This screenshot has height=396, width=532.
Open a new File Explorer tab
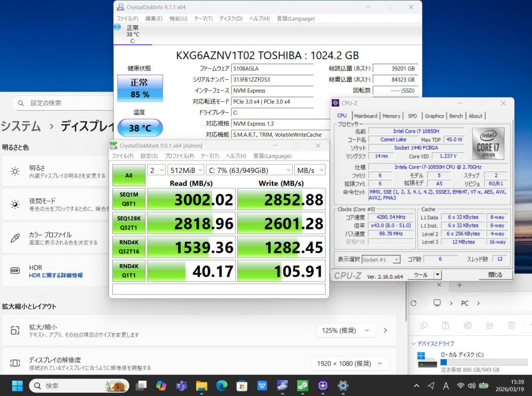[459, 285]
